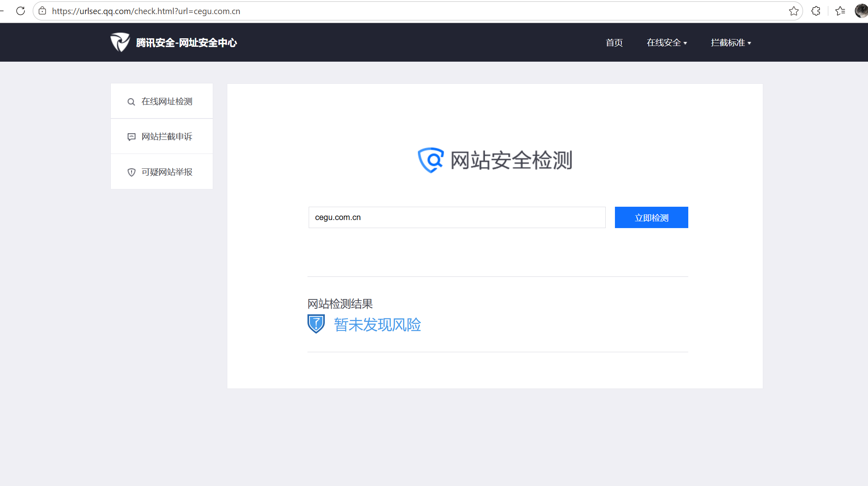The height and width of the screenshot is (486, 868).
Task: Bookmark page with star icon
Action: tap(793, 11)
